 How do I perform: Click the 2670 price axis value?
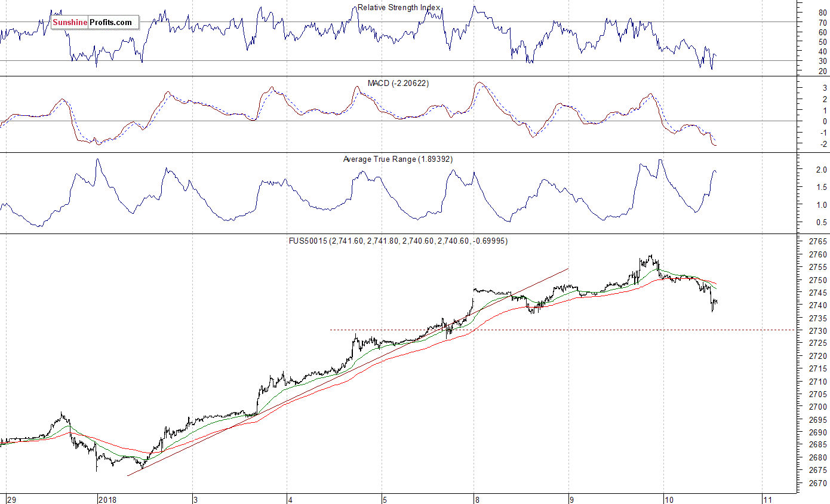[x=817, y=483]
